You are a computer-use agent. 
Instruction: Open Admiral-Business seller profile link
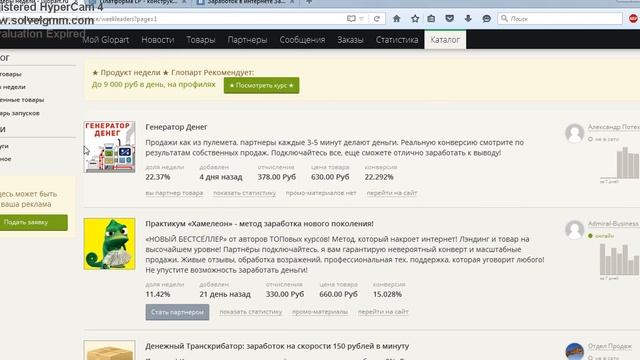coord(613,224)
